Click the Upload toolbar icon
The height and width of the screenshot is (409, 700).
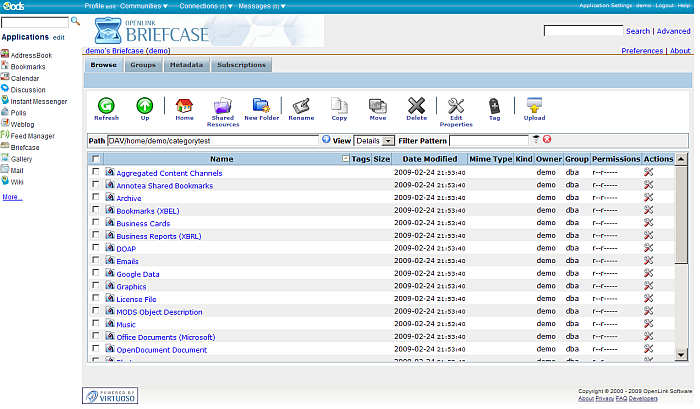pos(534,105)
